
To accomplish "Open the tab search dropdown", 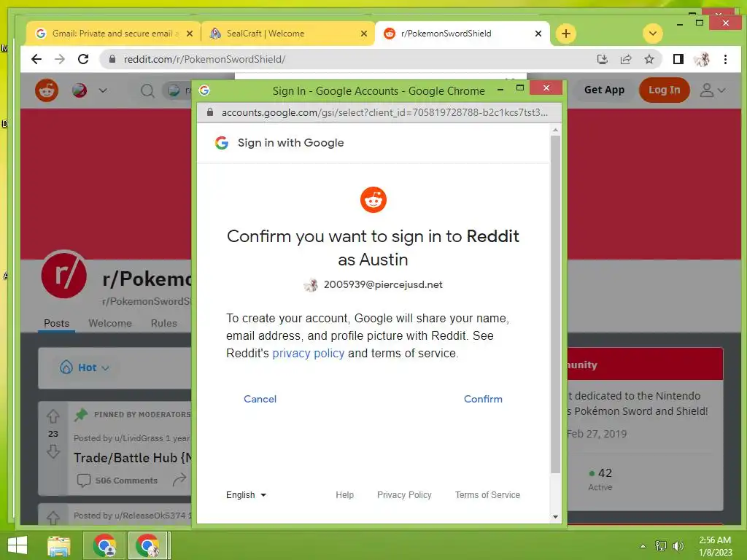I will [653, 34].
